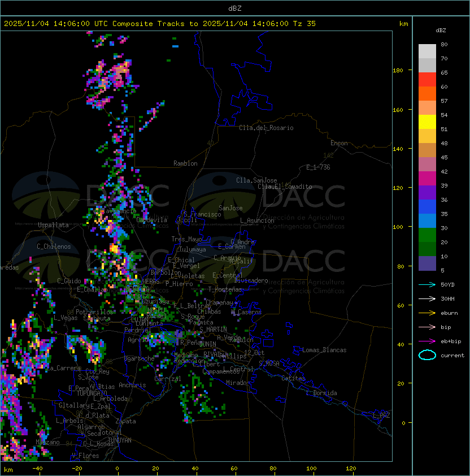Click the L_PAZ label
The height and width of the screenshot is (476, 470).
coord(381,416)
